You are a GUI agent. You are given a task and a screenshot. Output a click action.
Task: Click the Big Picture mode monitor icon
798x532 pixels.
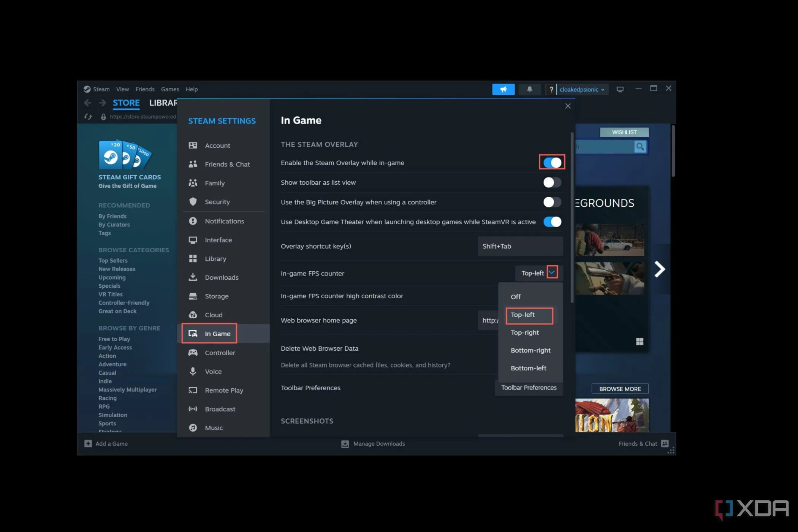(x=620, y=89)
